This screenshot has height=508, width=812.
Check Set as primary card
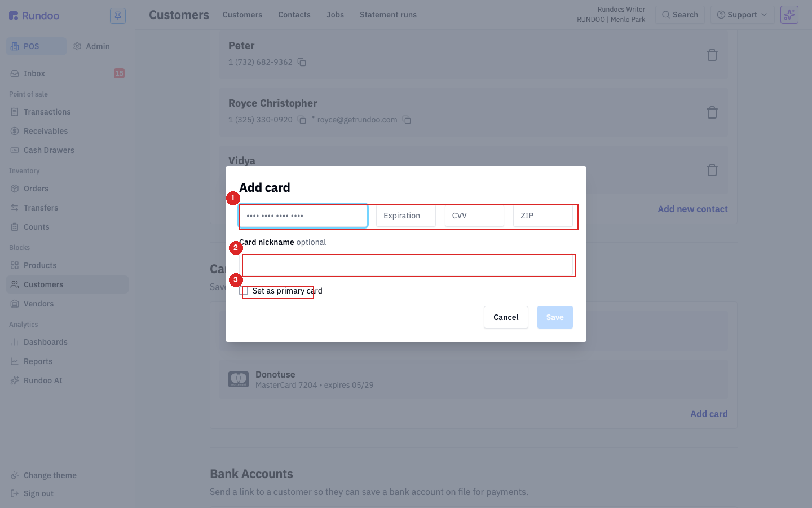244,291
